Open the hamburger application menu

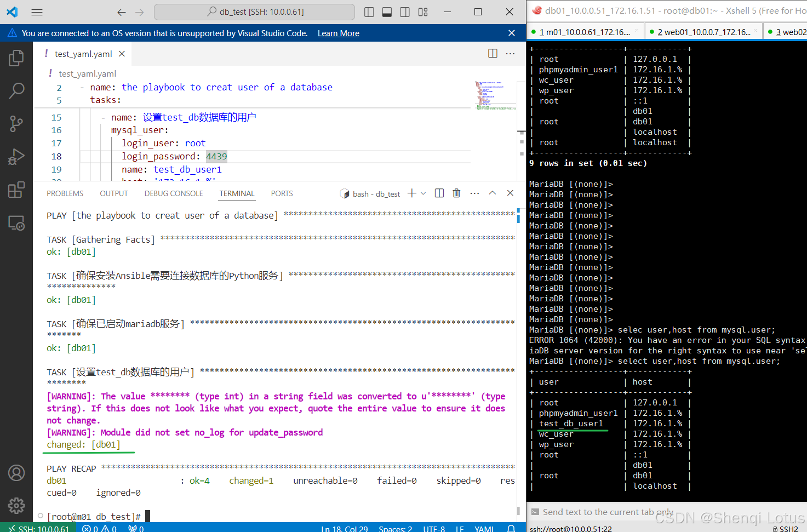pyautogui.click(x=37, y=12)
